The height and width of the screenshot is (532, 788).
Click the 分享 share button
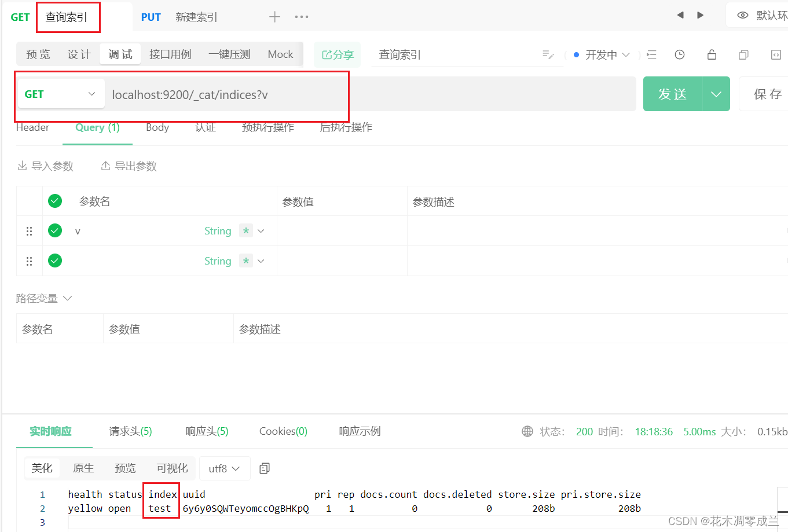pyautogui.click(x=338, y=54)
